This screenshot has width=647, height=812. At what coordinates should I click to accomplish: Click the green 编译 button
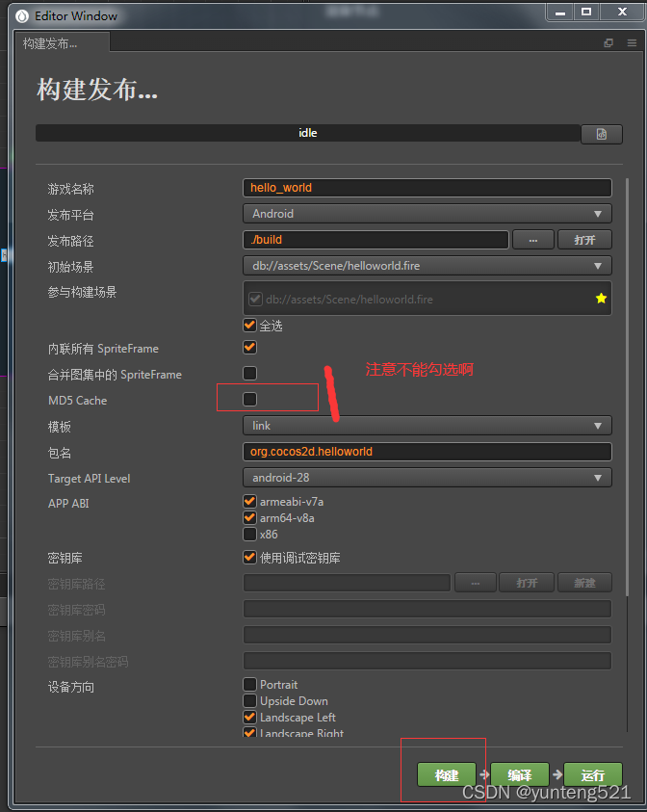520,774
